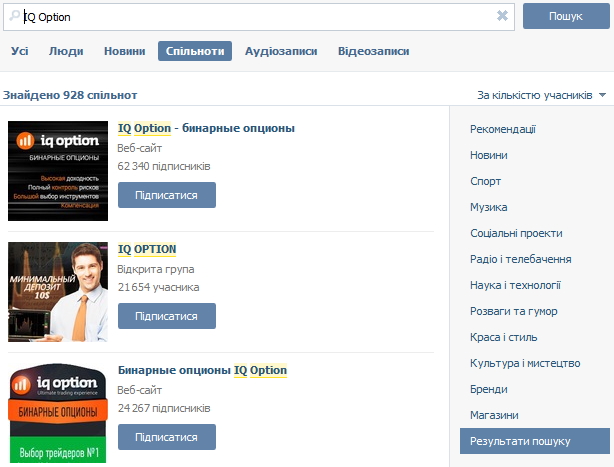Select the Магазини category
614x467 pixels.
tap(494, 415)
